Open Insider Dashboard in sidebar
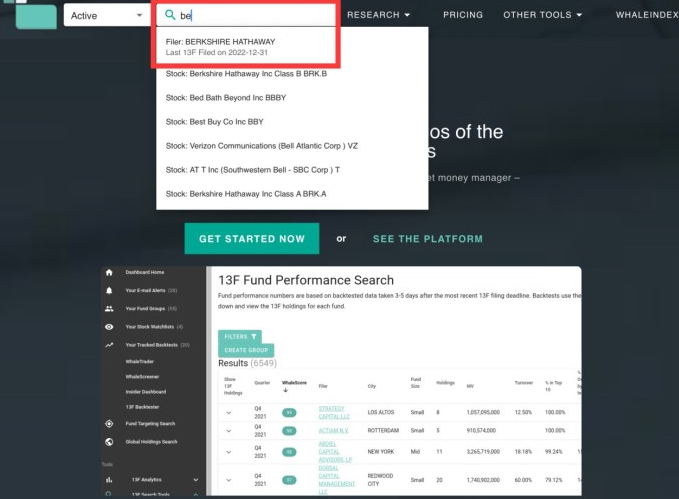The image size is (679, 499). coord(146,392)
